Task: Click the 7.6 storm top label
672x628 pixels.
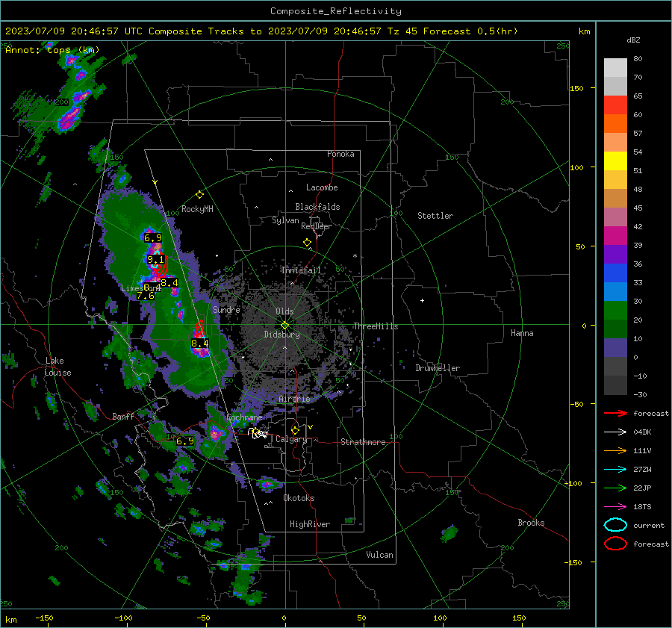Action: 146,296
